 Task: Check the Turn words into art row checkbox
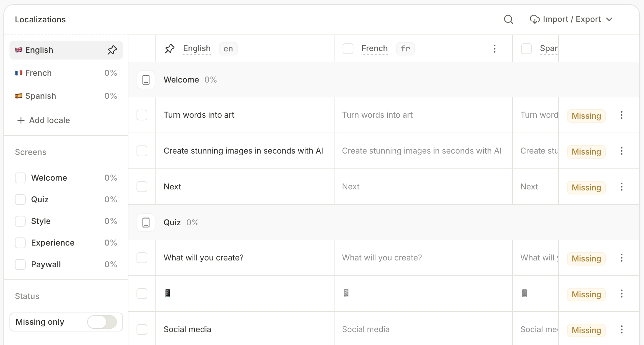(x=142, y=115)
